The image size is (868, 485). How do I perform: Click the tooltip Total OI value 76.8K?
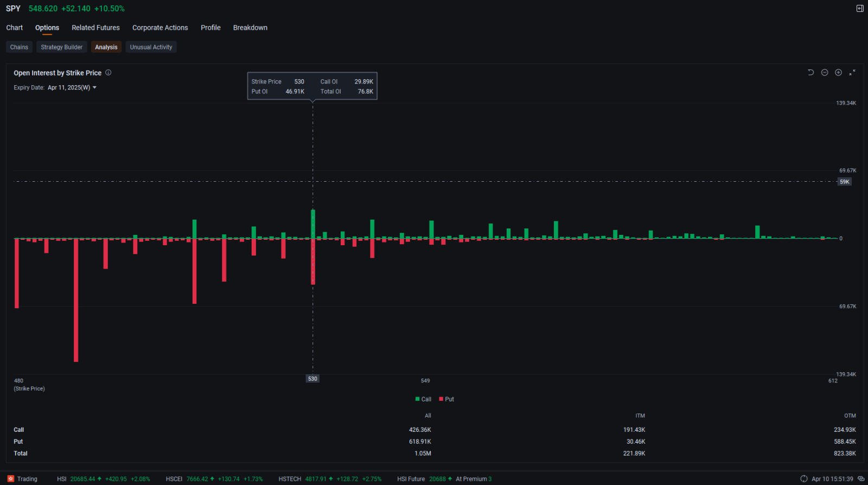coord(365,92)
